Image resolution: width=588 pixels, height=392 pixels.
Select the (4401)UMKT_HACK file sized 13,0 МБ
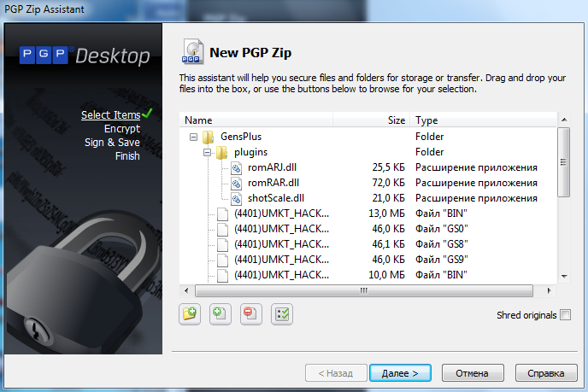coord(282,214)
